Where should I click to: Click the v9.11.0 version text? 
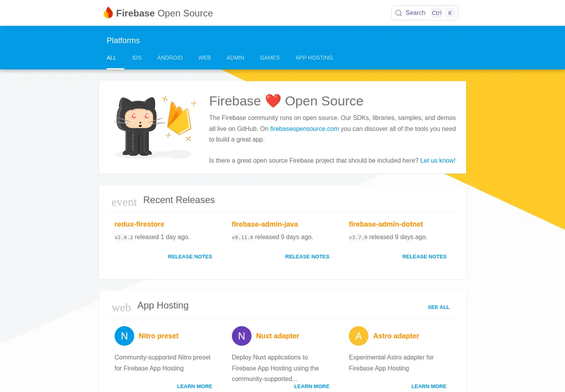[x=242, y=237]
